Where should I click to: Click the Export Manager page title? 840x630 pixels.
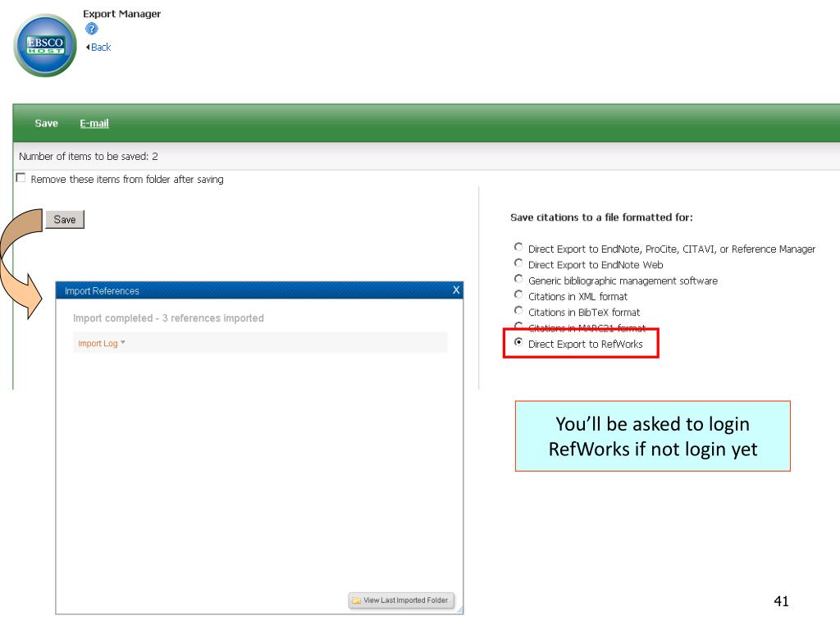(121, 14)
